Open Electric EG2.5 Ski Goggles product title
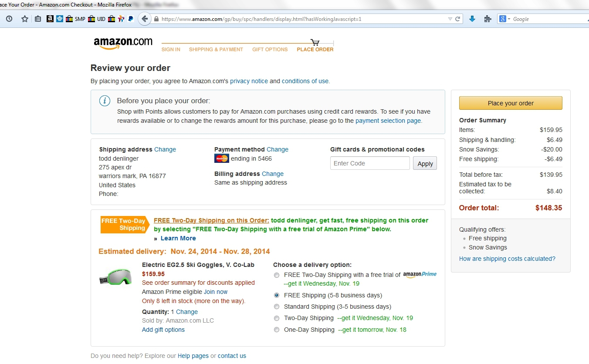Viewport: 589px width, 364px height. click(x=198, y=265)
